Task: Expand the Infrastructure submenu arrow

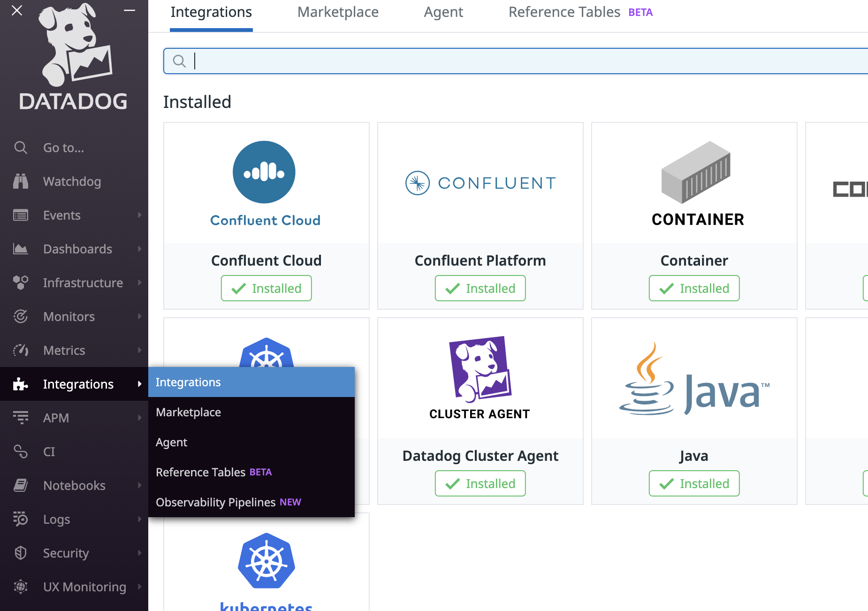Action: [139, 283]
